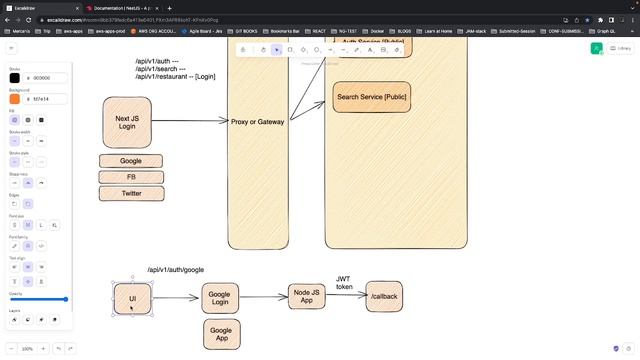Screen dimensions: 640x360
Task: Set font size to S
Action: point(15,225)
